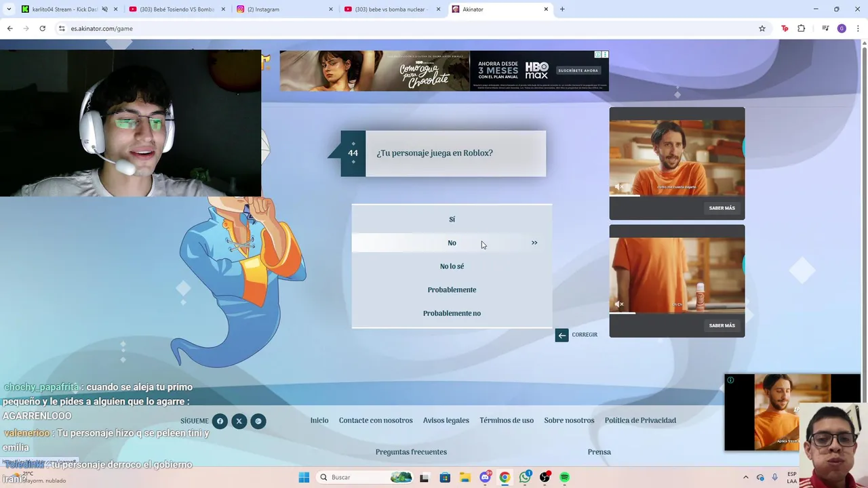This screenshot has width=868, height=488.
Task: Switch to the Bebé Tosiendo VS Bomba tab
Action: tap(176, 9)
